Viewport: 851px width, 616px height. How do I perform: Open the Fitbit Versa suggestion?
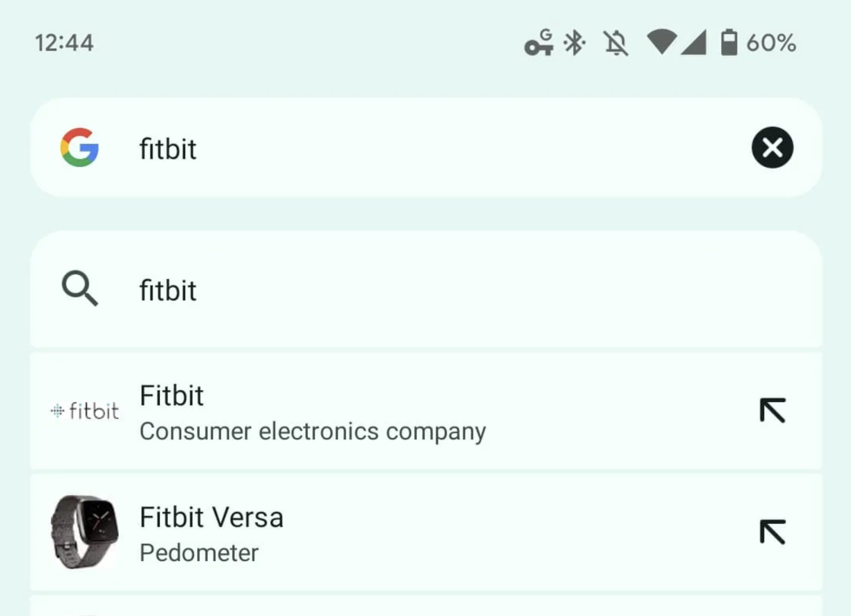pyautogui.click(x=426, y=532)
